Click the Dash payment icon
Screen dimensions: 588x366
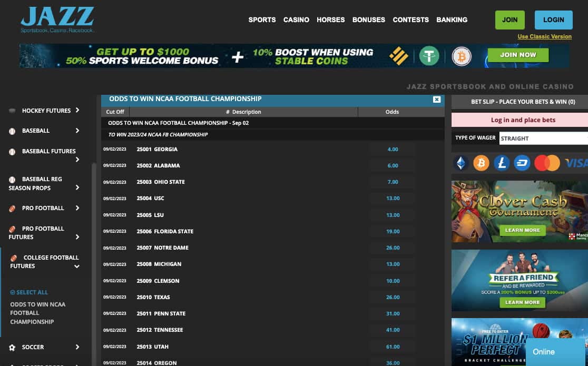point(522,163)
